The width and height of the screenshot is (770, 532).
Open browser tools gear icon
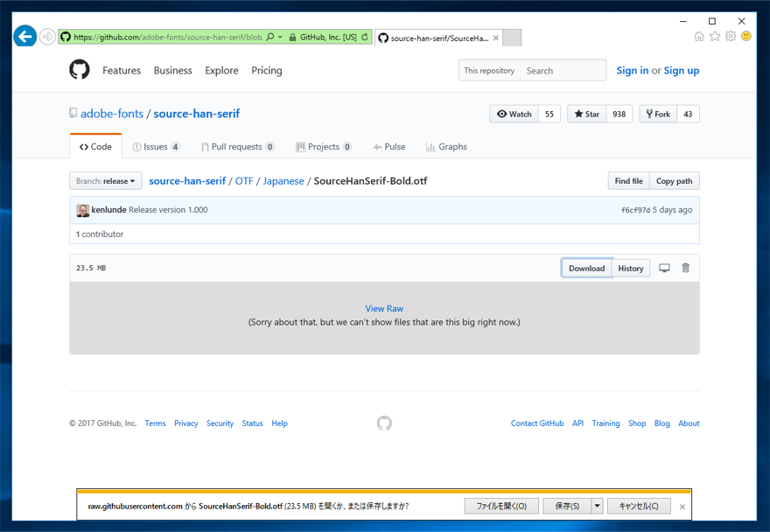(731, 37)
